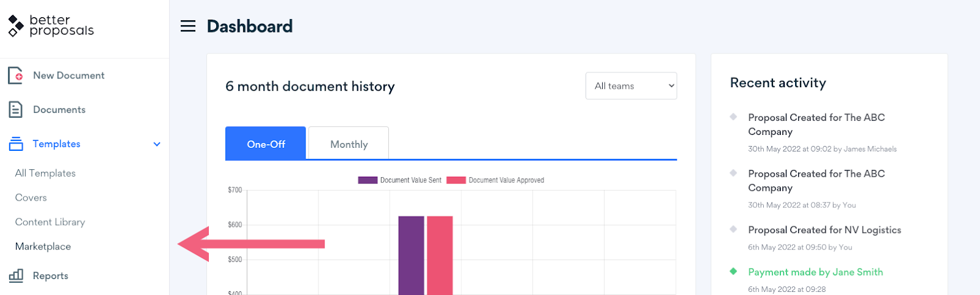The width and height of the screenshot is (980, 295).
Task: Go to Covers in sidebar
Action: pos(31,198)
